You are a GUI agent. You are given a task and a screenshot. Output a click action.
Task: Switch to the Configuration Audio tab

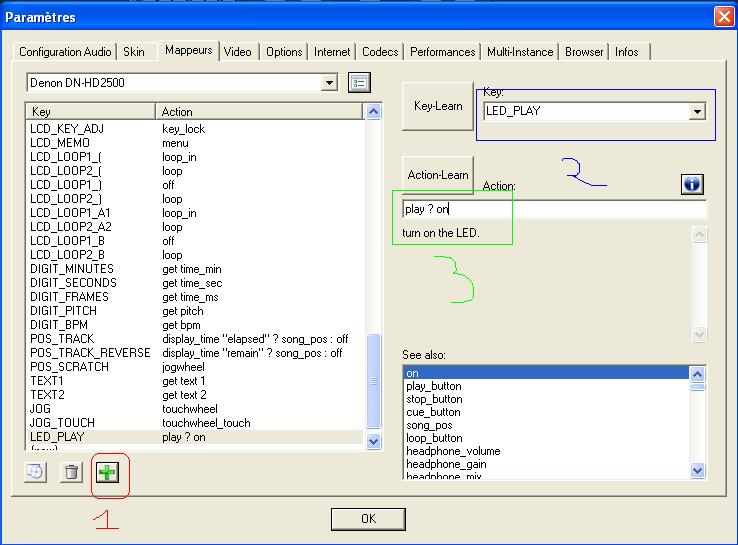pos(65,52)
